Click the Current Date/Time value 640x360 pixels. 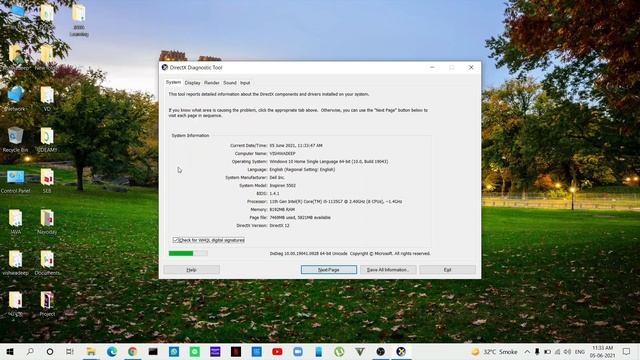[x=296, y=146]
